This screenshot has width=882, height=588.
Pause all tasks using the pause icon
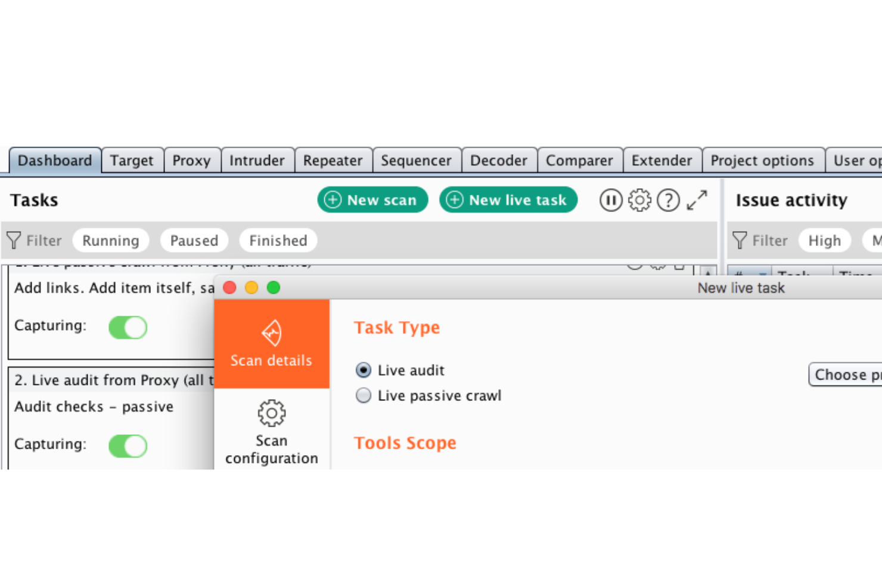(610, 200)
